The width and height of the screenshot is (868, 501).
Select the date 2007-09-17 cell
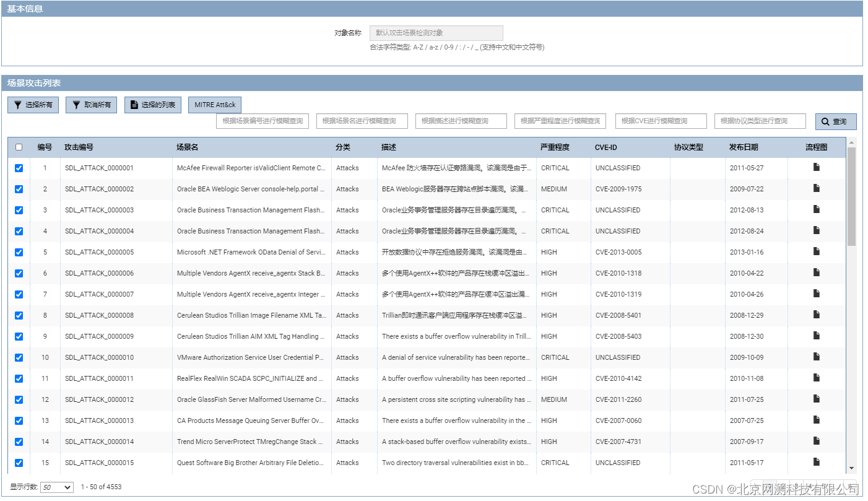tap(747, 442)
